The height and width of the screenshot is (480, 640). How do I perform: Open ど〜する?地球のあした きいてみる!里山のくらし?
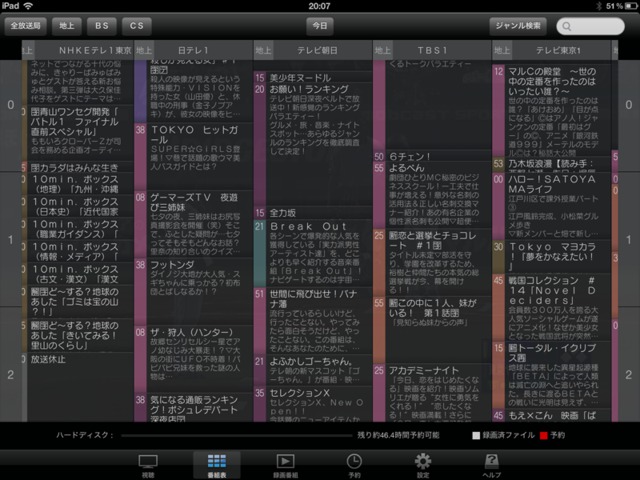pos(78,335)
